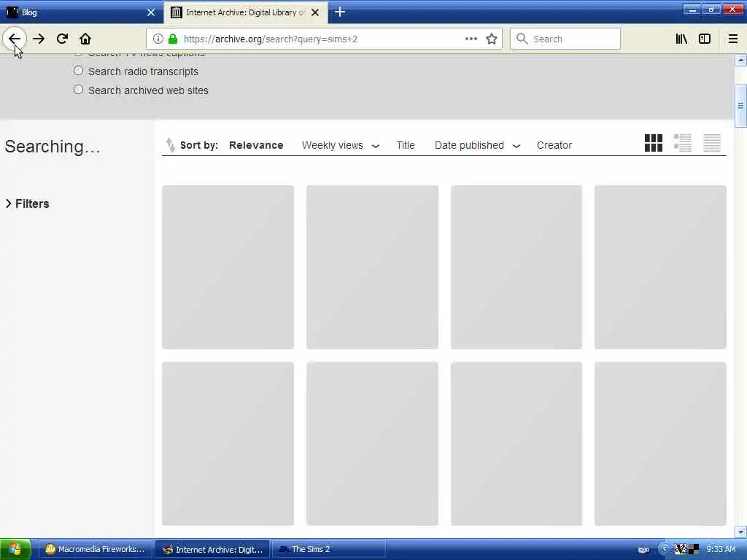747x560 pixels.
Task: Click Internet Archive taskbar button
Action: [212, 549]
